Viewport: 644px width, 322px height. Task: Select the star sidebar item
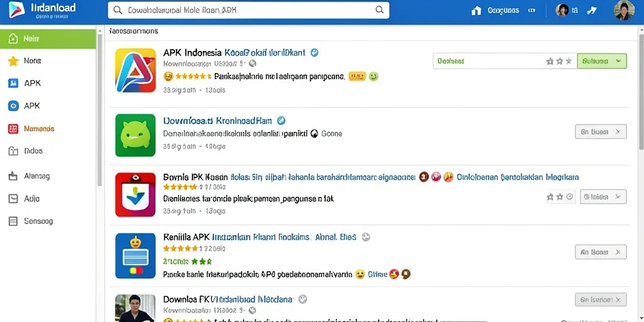(x=48, y=61)
